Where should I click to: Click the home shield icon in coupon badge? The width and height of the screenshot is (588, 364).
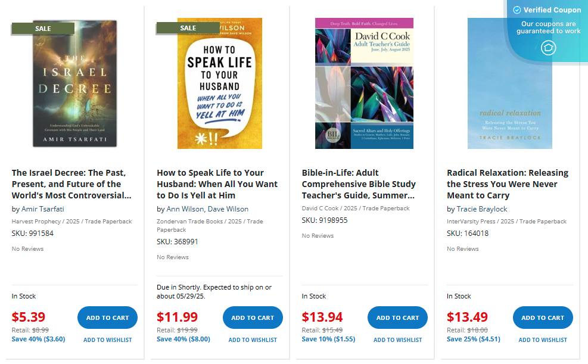point(548,48)
